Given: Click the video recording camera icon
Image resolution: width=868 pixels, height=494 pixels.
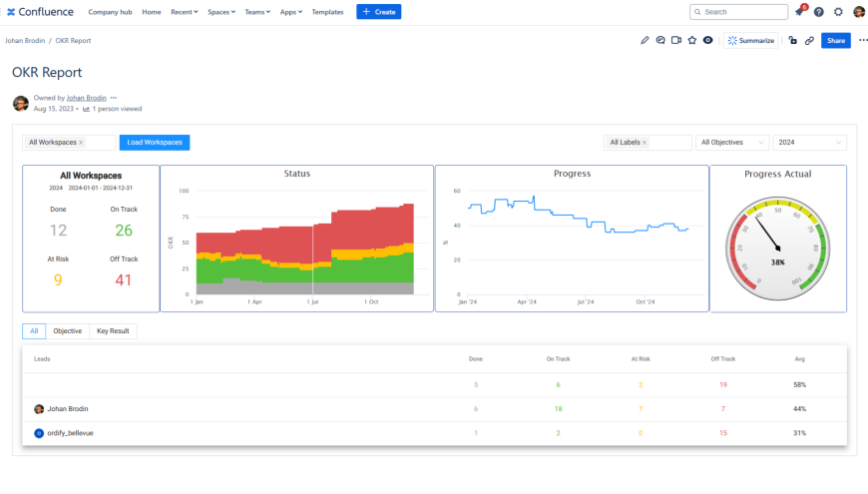Looking at the screenshot, I should tap(675, 41).
